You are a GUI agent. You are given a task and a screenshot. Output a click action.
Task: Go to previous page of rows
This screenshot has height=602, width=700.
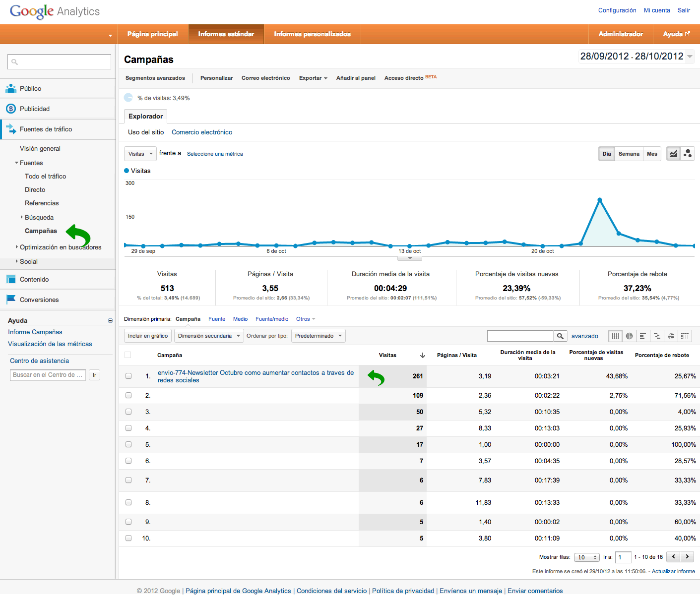point(673,557)
